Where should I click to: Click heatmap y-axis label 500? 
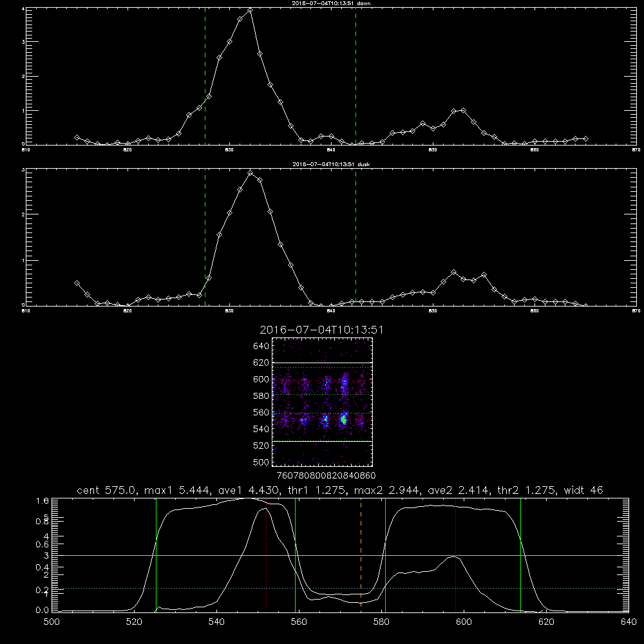tap(261, 462)
